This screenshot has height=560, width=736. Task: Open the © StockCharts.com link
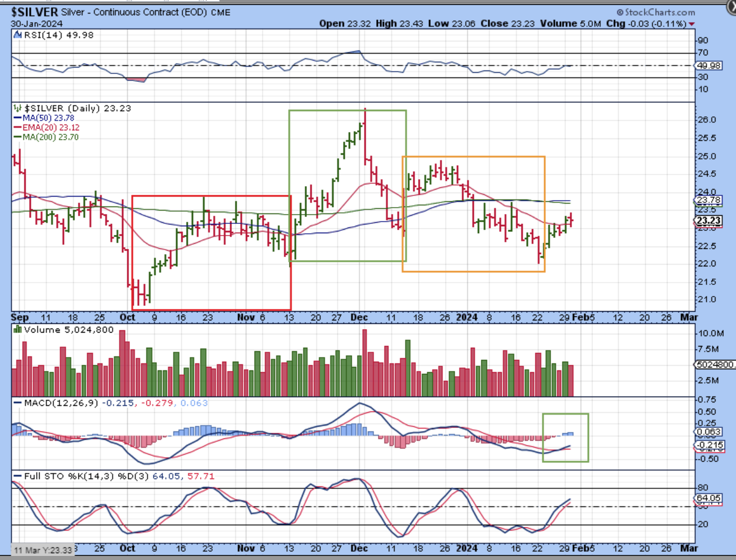click(656, 12)
